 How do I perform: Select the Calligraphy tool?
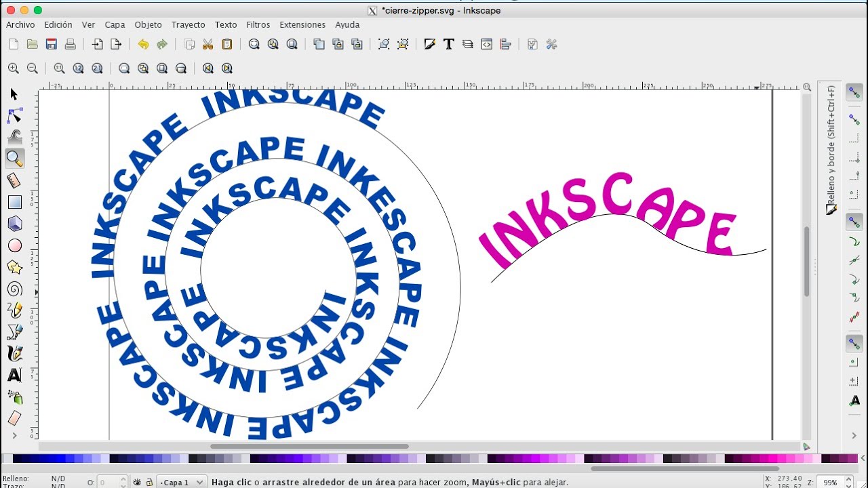click(x=14, y=354)
